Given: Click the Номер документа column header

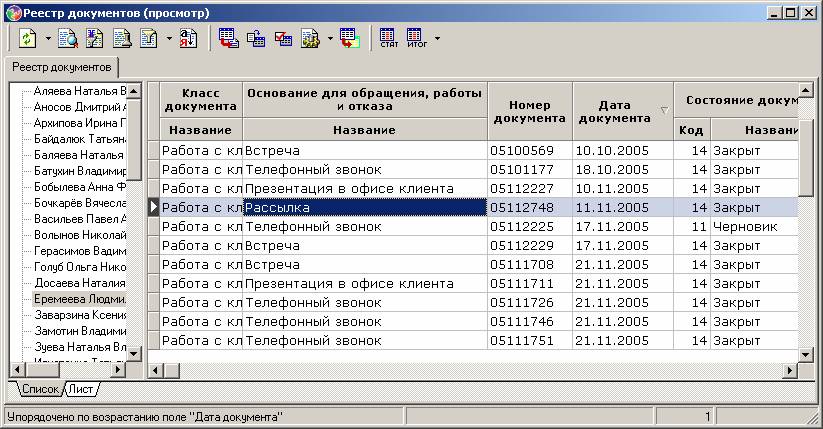Looking at the screenshot, I should [x=529, y=110].
